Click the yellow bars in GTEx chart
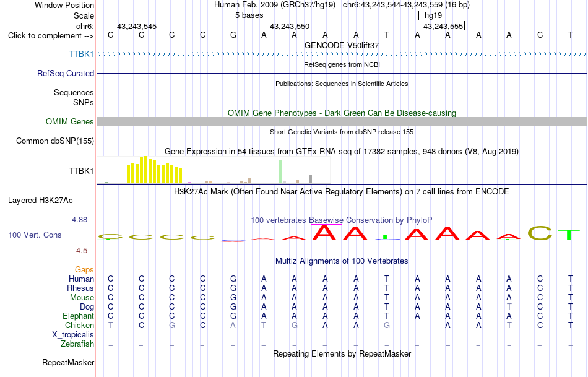The image size is (588, 377). pyautogui.click(x=155, y=171)
